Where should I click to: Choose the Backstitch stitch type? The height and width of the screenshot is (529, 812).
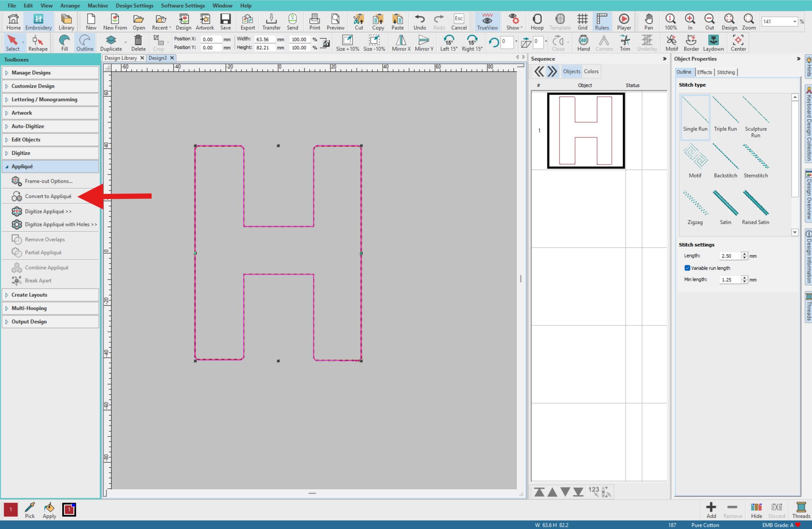click(x=725, y=160)
